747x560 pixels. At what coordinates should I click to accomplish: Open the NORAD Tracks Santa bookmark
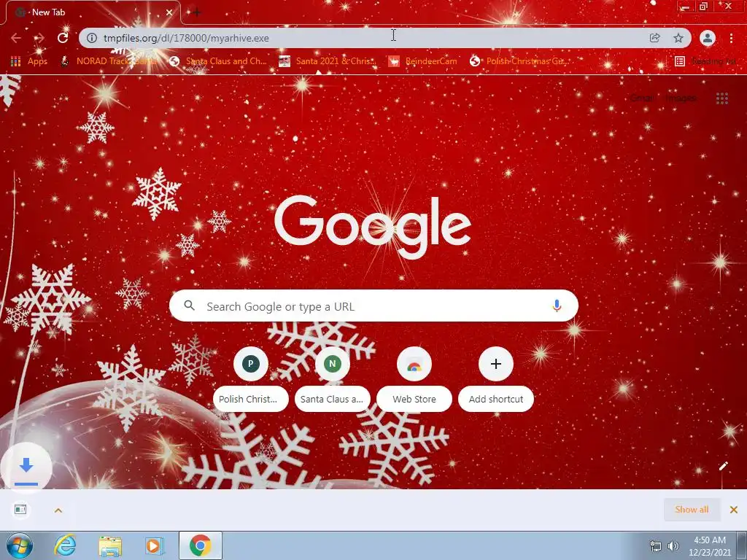(109, 61)
